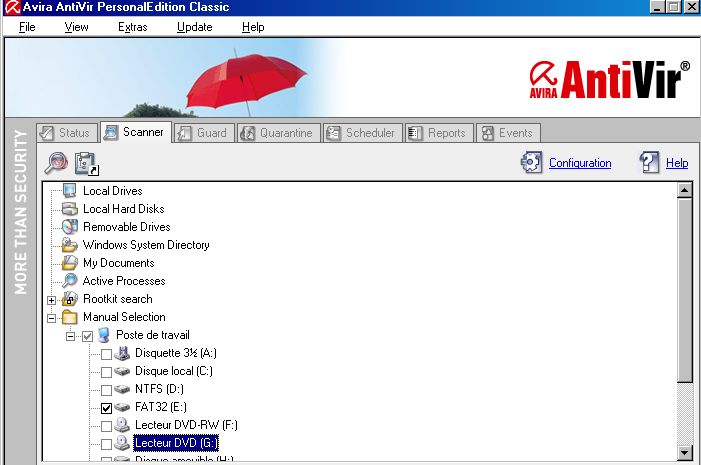This screenshot has width=701, height=465.
Task: Open the Extras menu
Action: 133,27
